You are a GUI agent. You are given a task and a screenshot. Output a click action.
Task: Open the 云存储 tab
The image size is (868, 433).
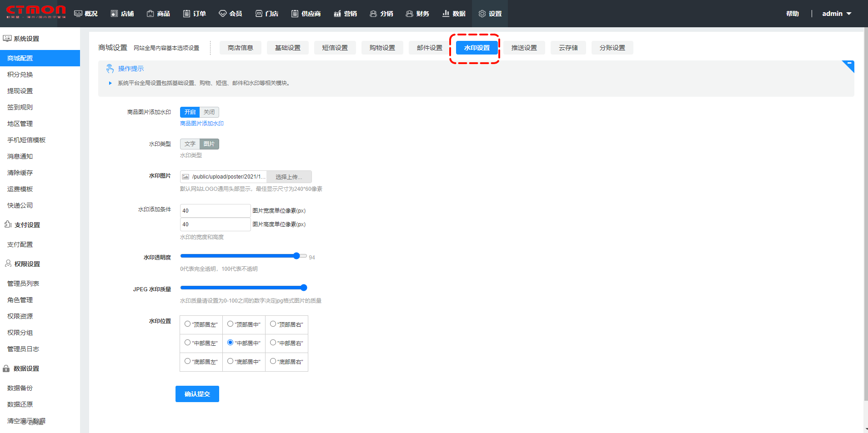pos(568,48)
